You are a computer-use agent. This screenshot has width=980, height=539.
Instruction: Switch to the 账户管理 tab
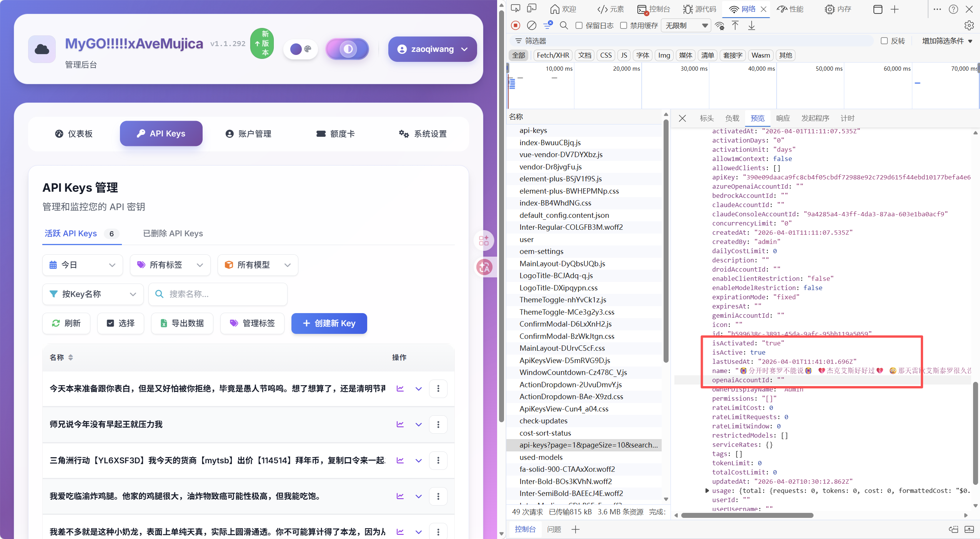click(248, 134)
